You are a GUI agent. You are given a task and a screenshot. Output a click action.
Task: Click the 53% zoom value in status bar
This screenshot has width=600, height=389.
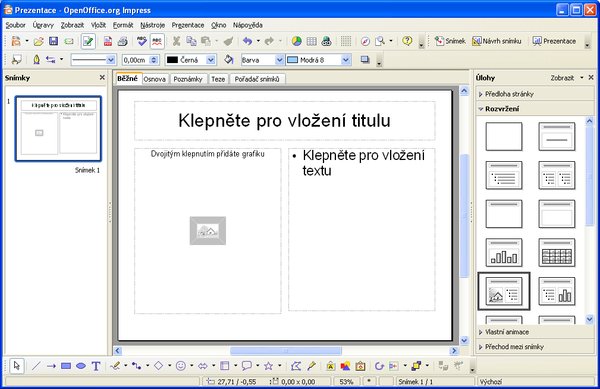tap(346, 381)
